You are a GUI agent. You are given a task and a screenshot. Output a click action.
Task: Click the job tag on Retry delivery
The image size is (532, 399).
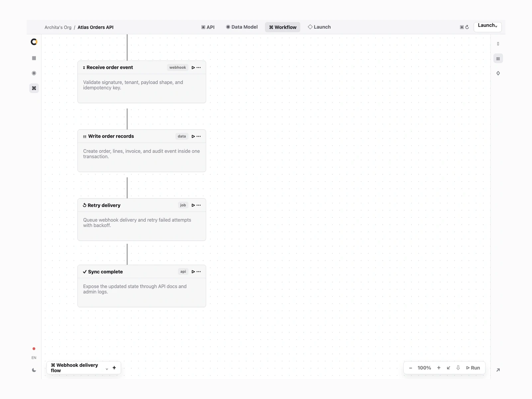pyautogui.click(x=183, y=205)
